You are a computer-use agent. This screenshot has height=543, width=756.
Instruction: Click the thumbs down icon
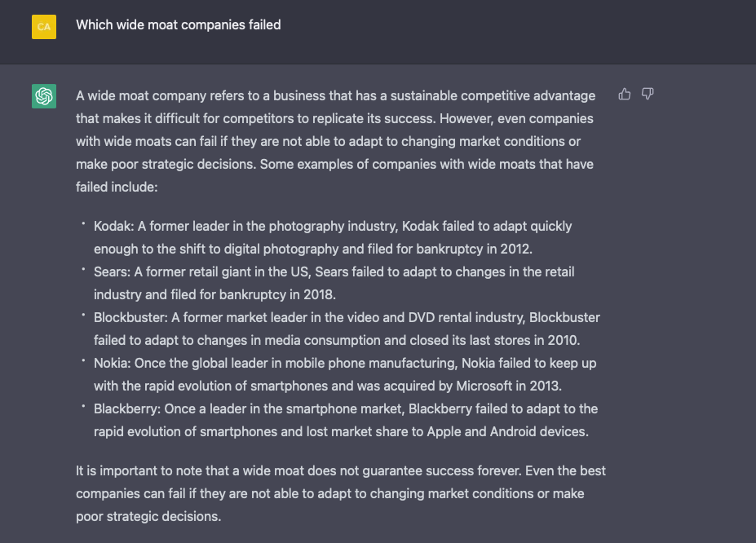pyautogui.click(x=648, y=95)
